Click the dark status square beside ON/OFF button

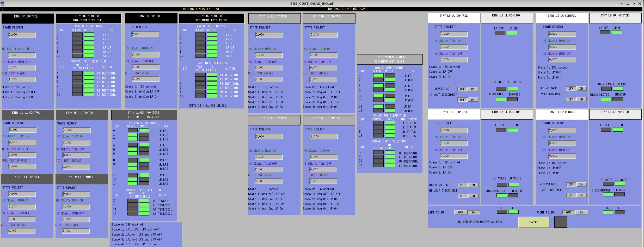pos(561,222)
